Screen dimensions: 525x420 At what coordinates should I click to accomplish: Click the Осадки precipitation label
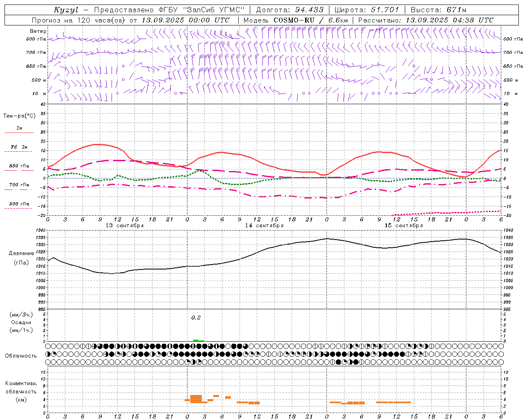[21, 322]
